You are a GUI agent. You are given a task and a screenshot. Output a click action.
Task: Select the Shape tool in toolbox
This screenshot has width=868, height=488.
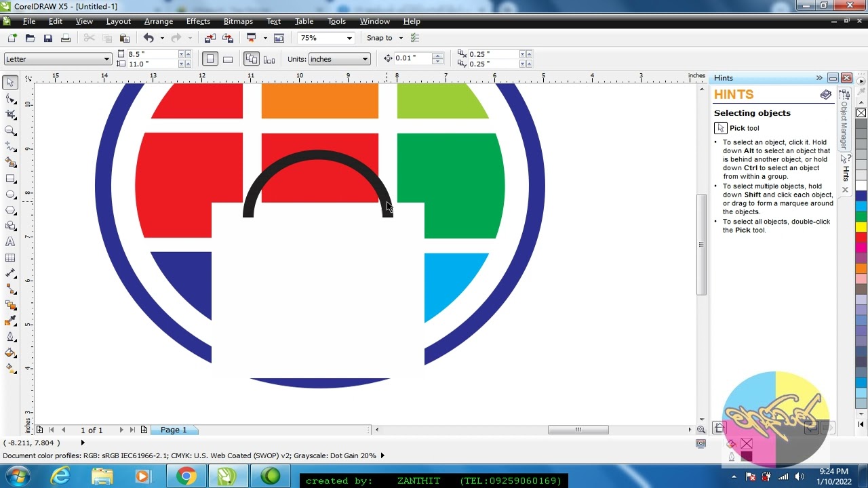(x=11, y=98)
